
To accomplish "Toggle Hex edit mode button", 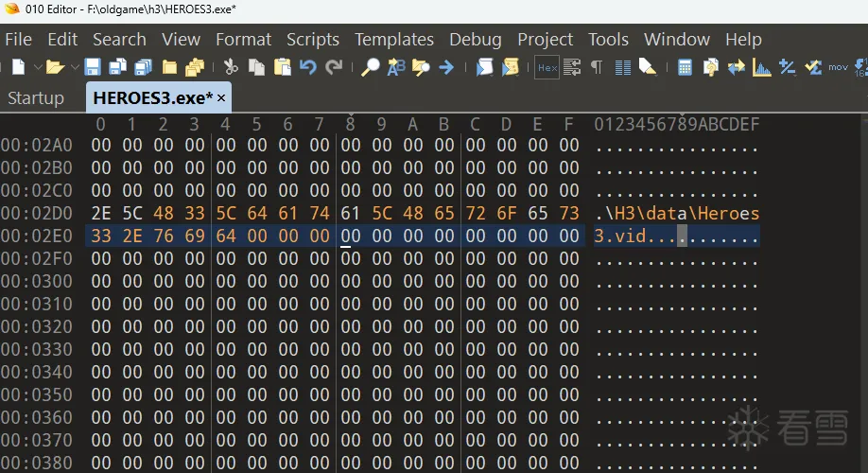I will point(547,67).
